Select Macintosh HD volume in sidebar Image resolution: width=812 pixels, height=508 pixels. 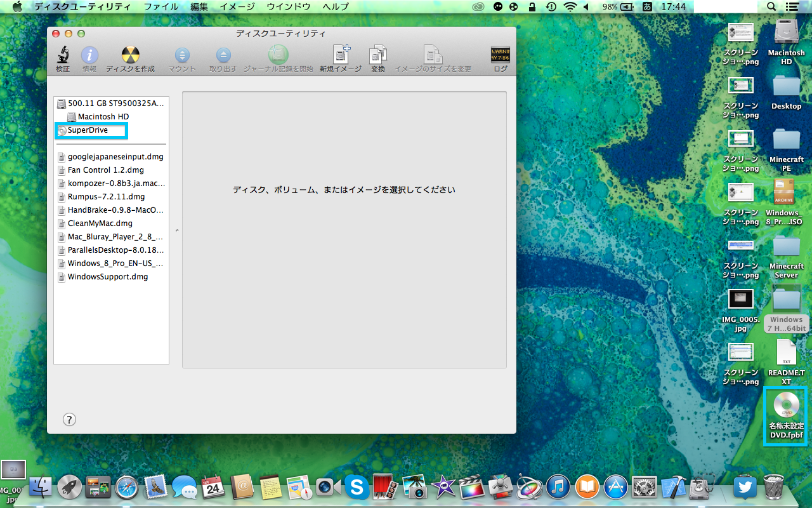point(103,117)
